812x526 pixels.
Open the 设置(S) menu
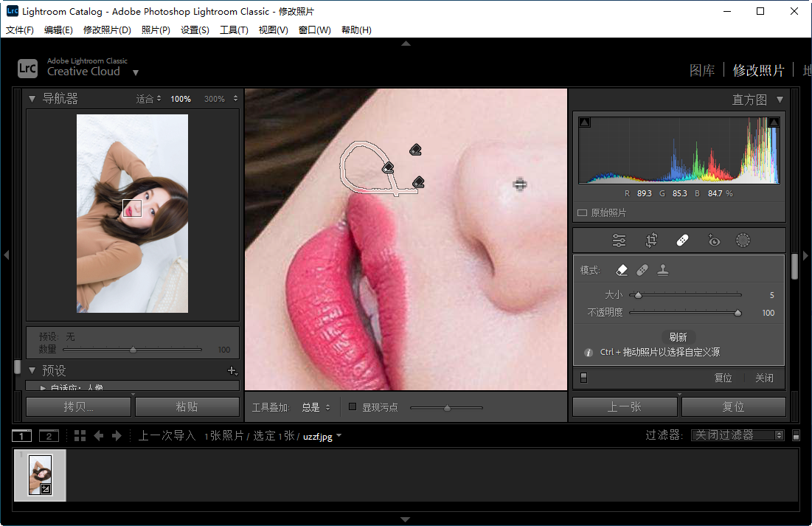195,30
